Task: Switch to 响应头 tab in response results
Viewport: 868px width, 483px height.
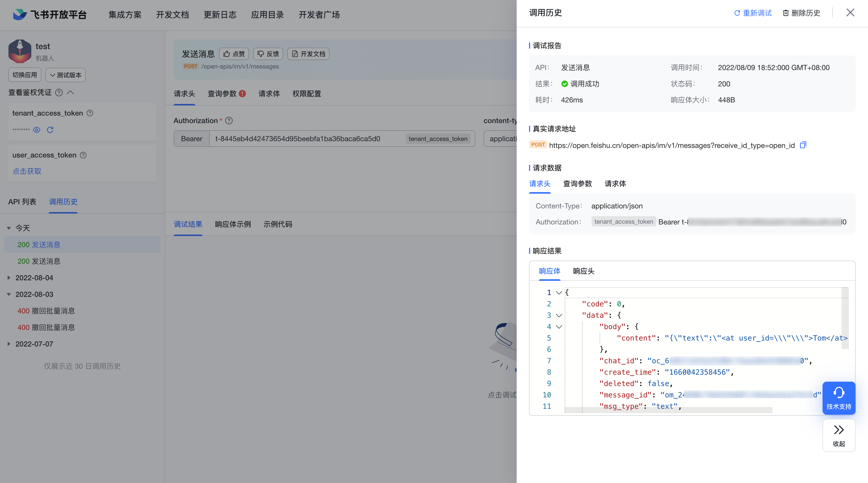Action: 584,271
